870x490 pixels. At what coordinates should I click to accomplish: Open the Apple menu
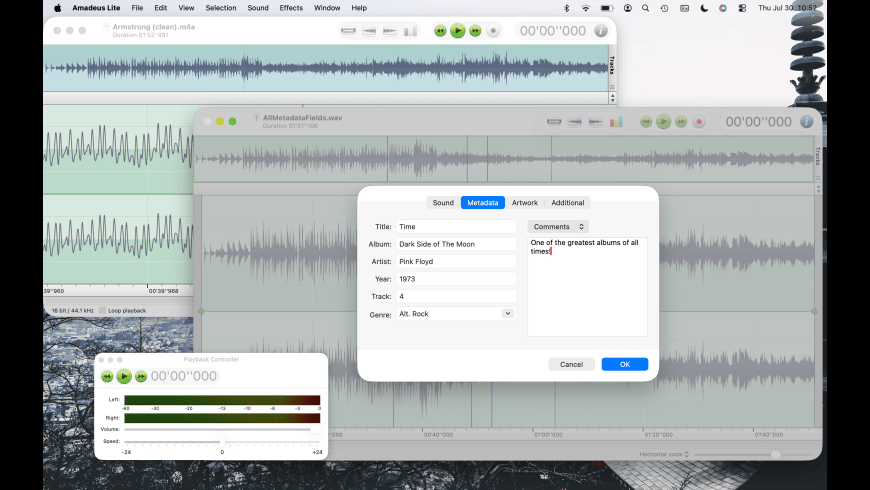58,8
